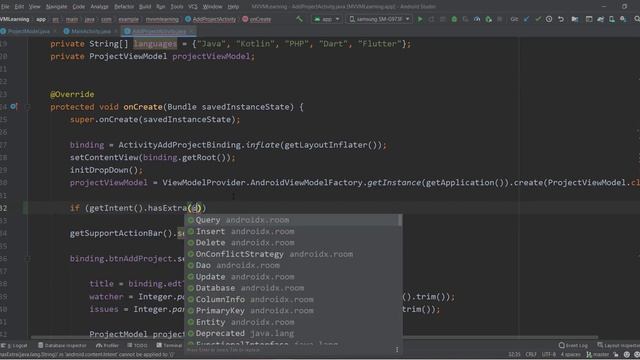The width and height of the screenshot is (640, 360).
Task: Open the Tools menu
Action: [177, 7]
